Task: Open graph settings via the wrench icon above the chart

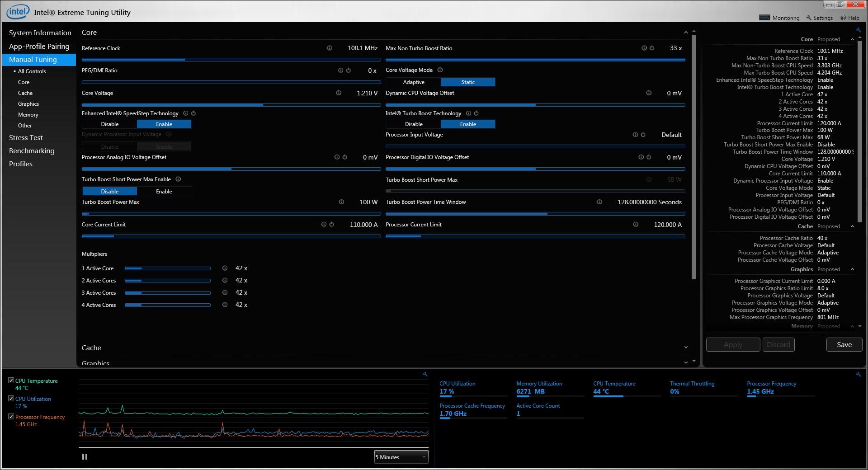Action: 425,374
